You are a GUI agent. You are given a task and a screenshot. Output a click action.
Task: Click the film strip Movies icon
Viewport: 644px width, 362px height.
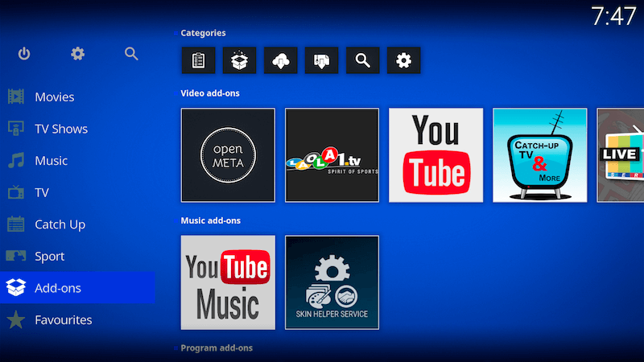pos(16,97)
